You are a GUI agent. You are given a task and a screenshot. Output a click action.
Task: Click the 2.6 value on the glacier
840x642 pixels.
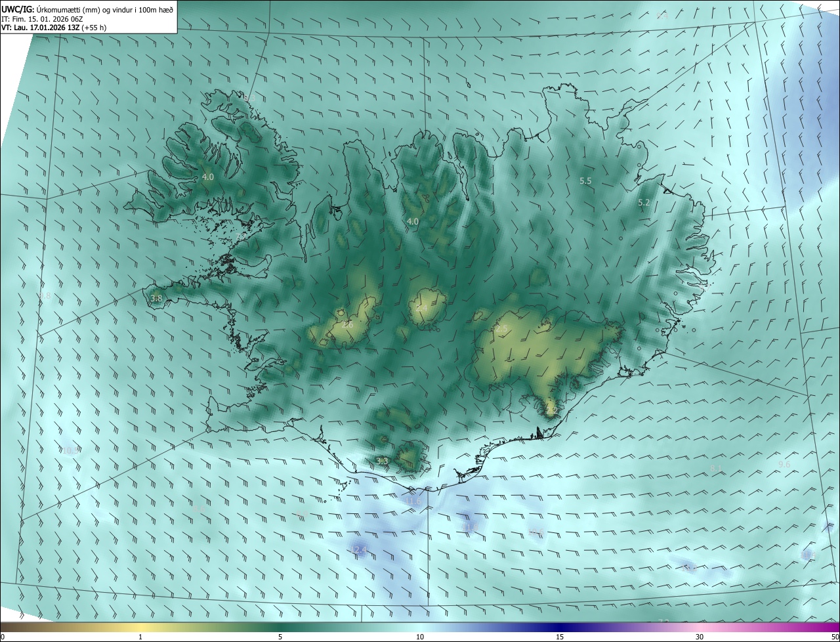(347, 325)
